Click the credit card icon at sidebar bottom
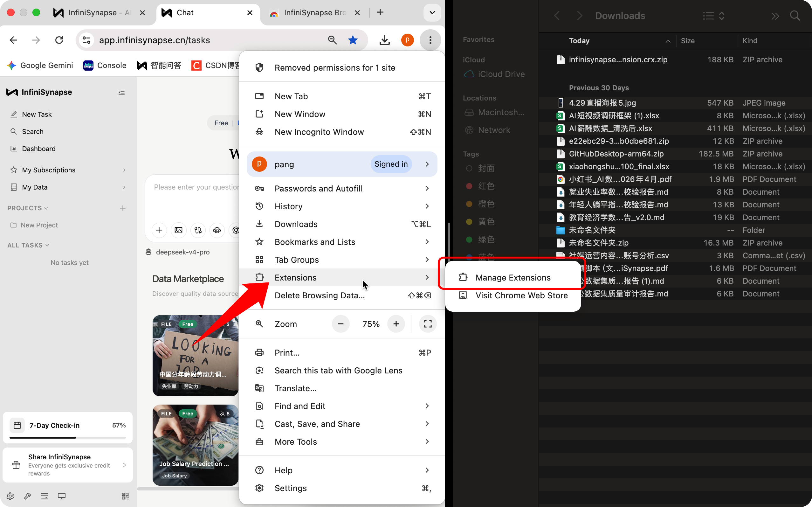The image size is (812, 507). click(x=45, y=496)
